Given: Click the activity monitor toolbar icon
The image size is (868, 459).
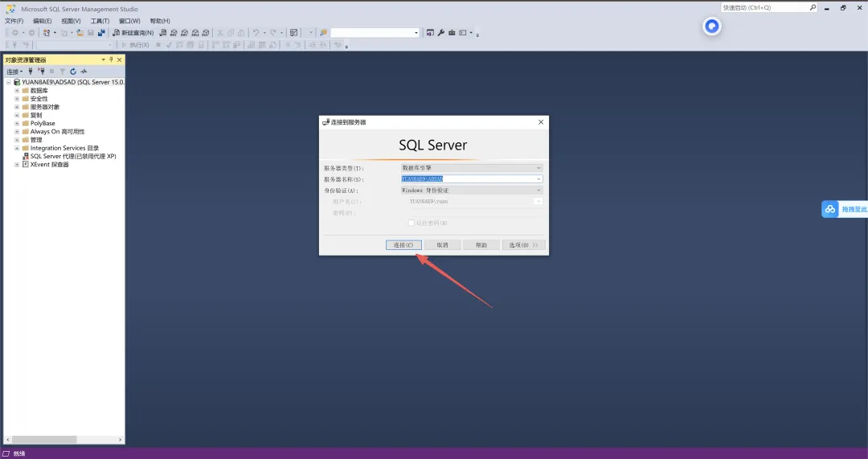Looking at the screenshot, I should coord(293,33).
